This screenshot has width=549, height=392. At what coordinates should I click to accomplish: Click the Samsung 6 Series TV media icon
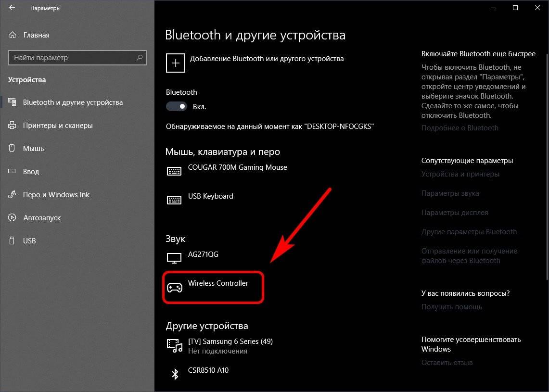[x=174, y=345]
